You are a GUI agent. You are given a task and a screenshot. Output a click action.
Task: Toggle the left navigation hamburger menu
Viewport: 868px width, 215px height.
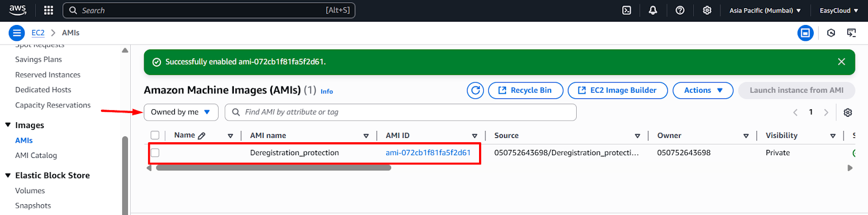17,33
